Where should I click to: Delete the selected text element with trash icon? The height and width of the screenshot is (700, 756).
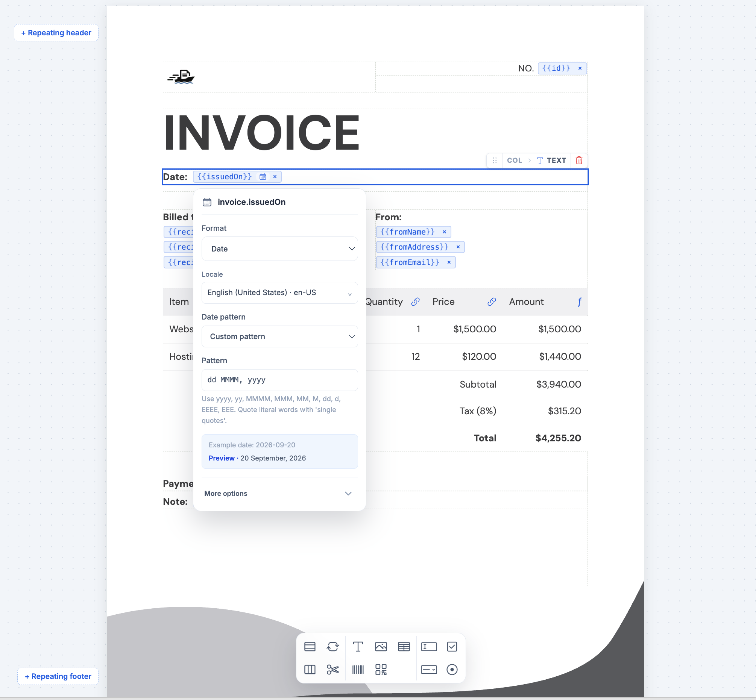(579, 160)
